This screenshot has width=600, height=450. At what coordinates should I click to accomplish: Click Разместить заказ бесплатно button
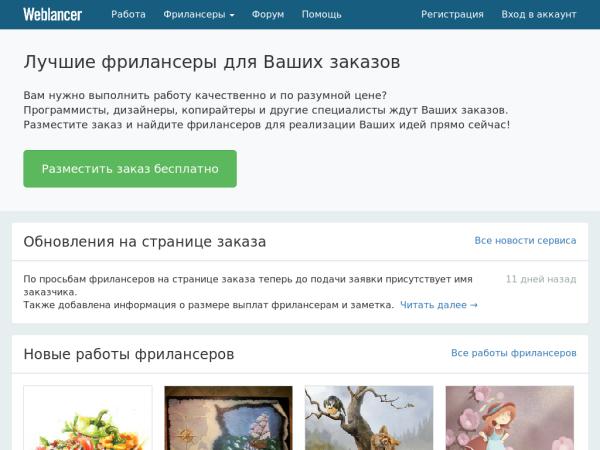tap(130, 169)
